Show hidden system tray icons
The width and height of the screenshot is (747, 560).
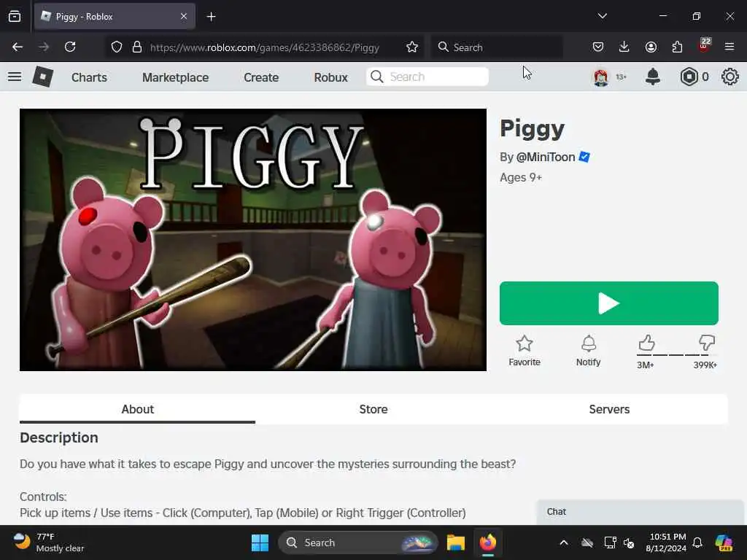[564, 542]
